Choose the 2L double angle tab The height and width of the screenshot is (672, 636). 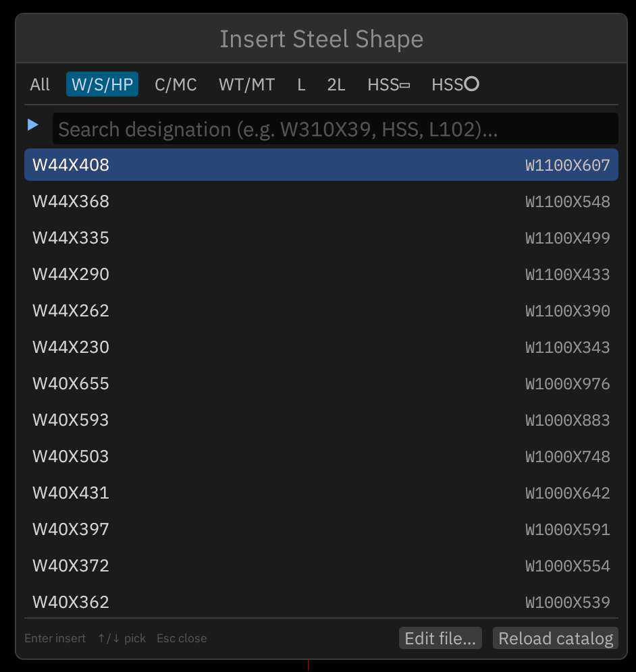tap(336, 84)
